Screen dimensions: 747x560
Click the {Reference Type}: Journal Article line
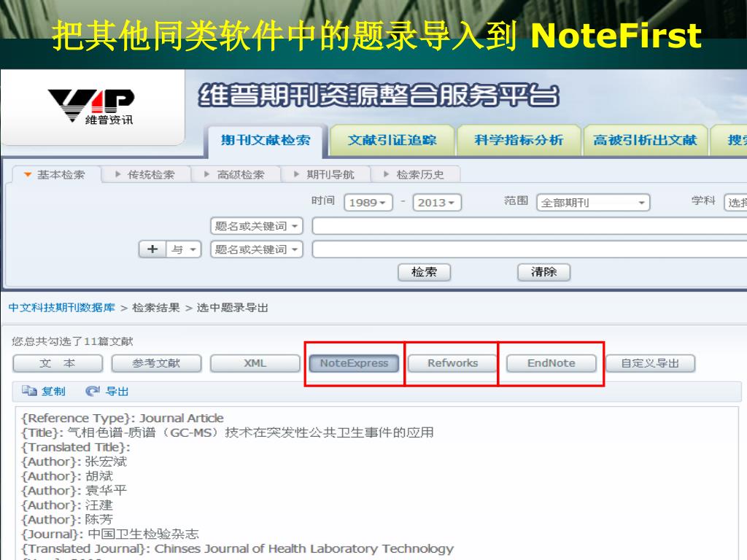(123, 418)
